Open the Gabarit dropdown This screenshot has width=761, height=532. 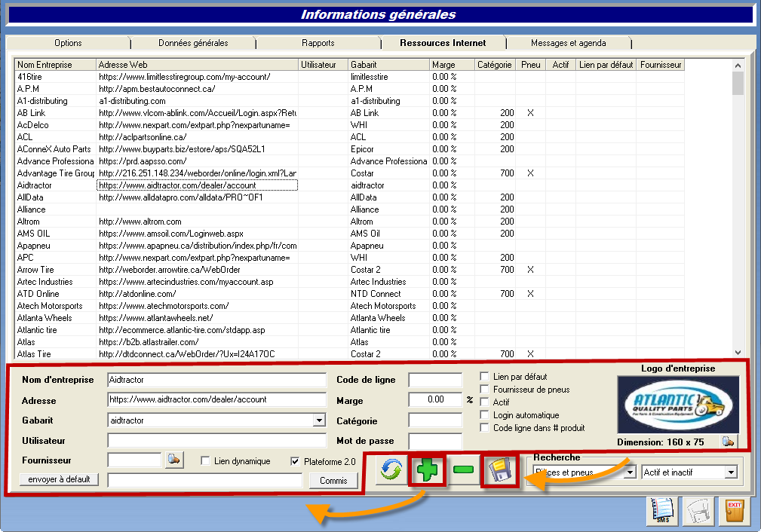[x=319, y=420]
